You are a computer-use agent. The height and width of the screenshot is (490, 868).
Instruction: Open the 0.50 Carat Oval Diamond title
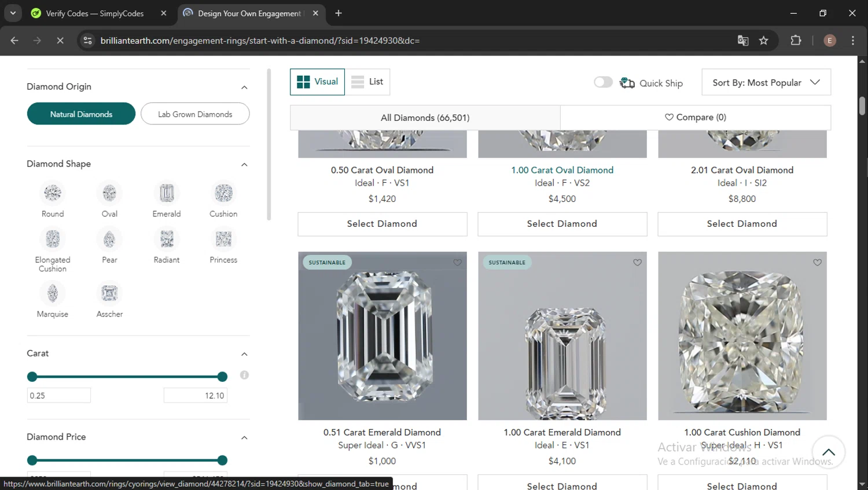tap(382, 170)
